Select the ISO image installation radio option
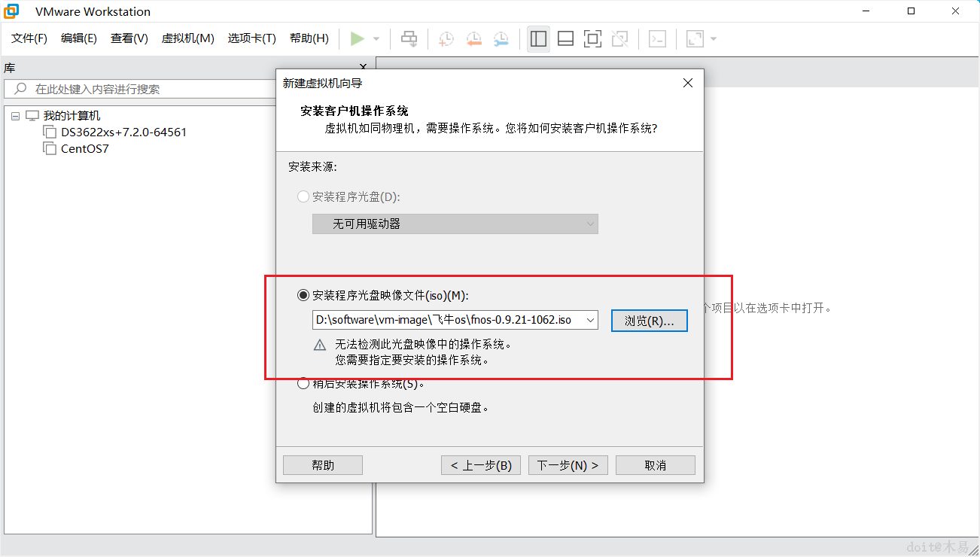The height and width of the screenshot is (557, 980). [303, 294]
